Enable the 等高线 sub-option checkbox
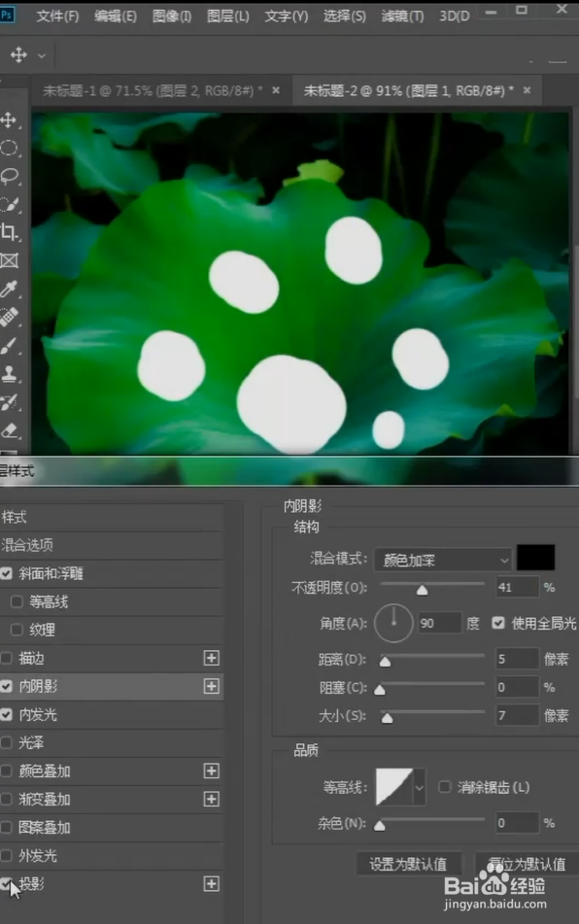This screenshot has height=924, width=579. click(x=17, y=601)
